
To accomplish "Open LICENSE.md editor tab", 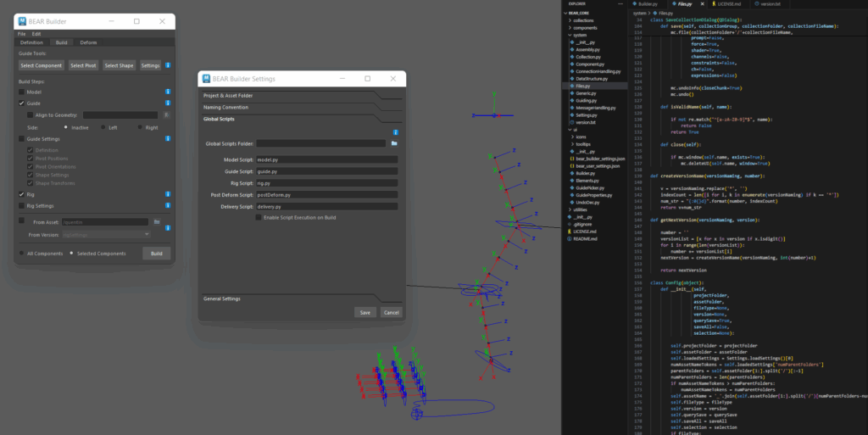I will 729,4.
